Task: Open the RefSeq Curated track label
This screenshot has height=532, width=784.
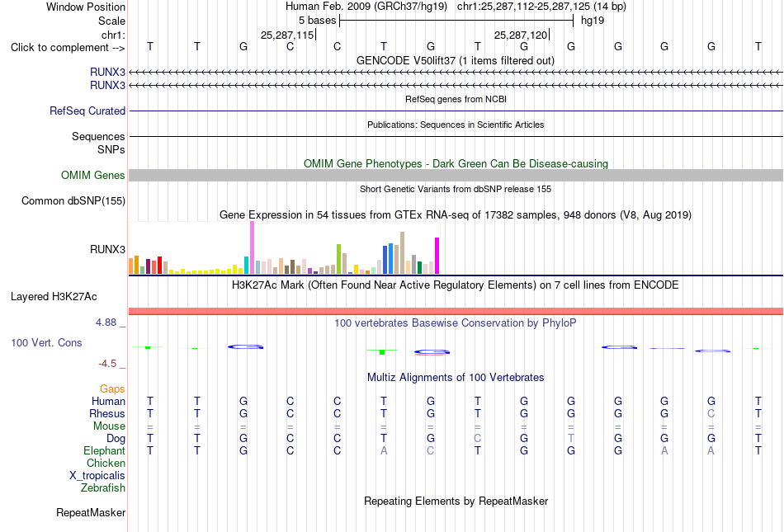Action: (x=87, y=111)
